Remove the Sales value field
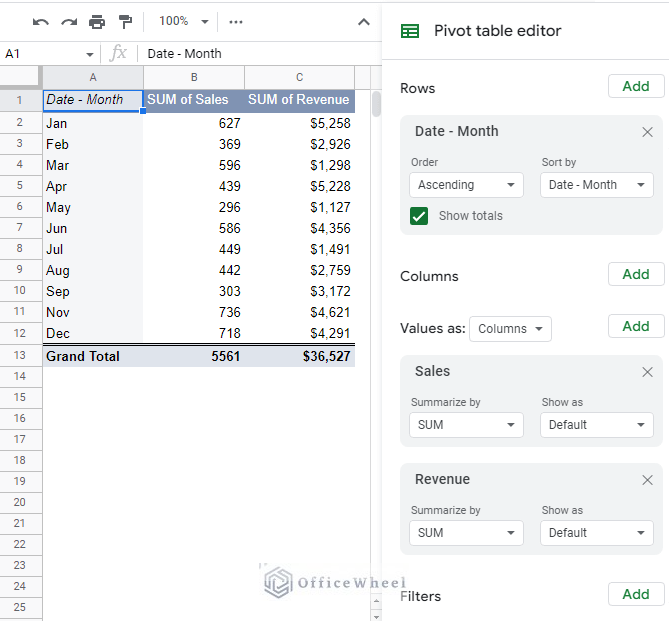This screenshot has width=669, height=621. (x=647, y=372)
